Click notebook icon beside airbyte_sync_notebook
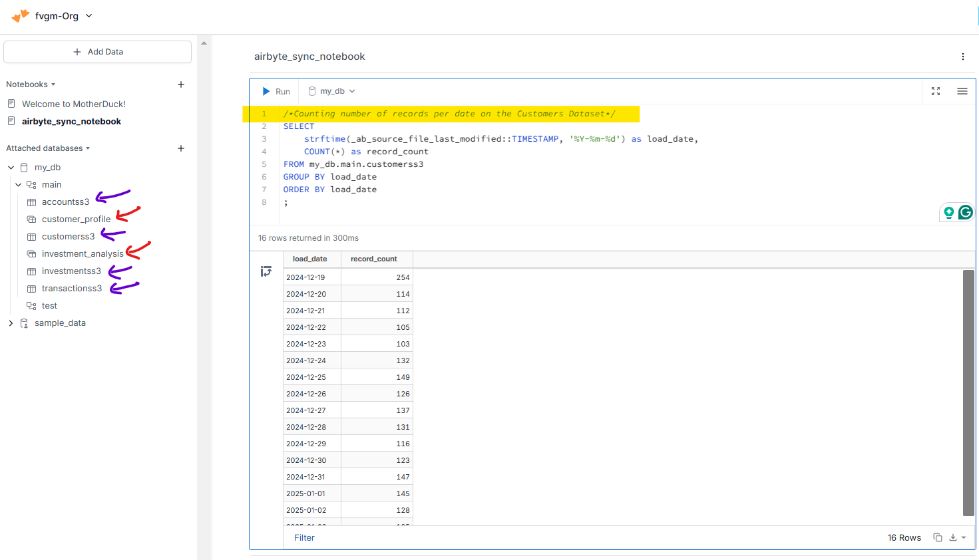The image size is (979, 560). [x=11, y=121]
